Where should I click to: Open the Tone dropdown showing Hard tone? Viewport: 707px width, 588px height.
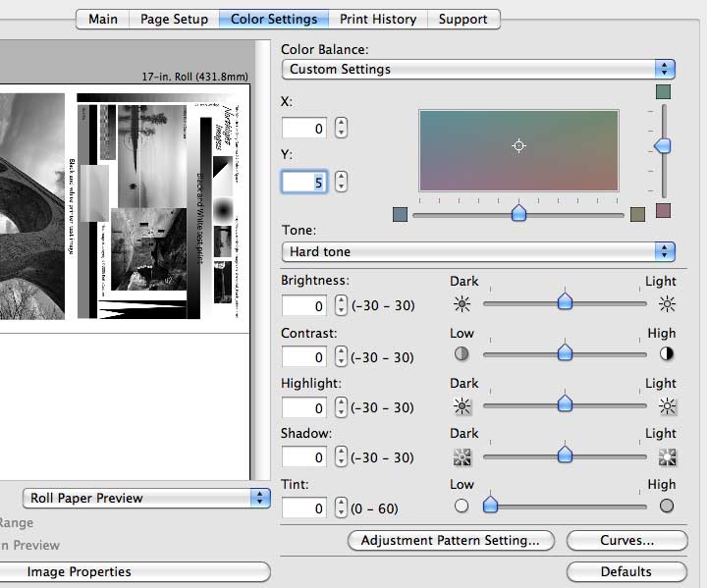pyautogui.click(x=478, y=251)
